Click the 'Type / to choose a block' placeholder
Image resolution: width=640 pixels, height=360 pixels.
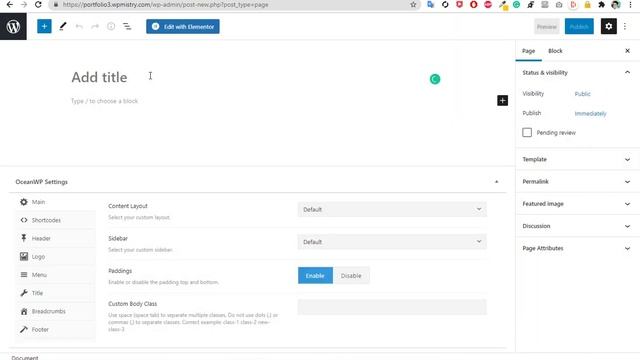coord(104,101)
